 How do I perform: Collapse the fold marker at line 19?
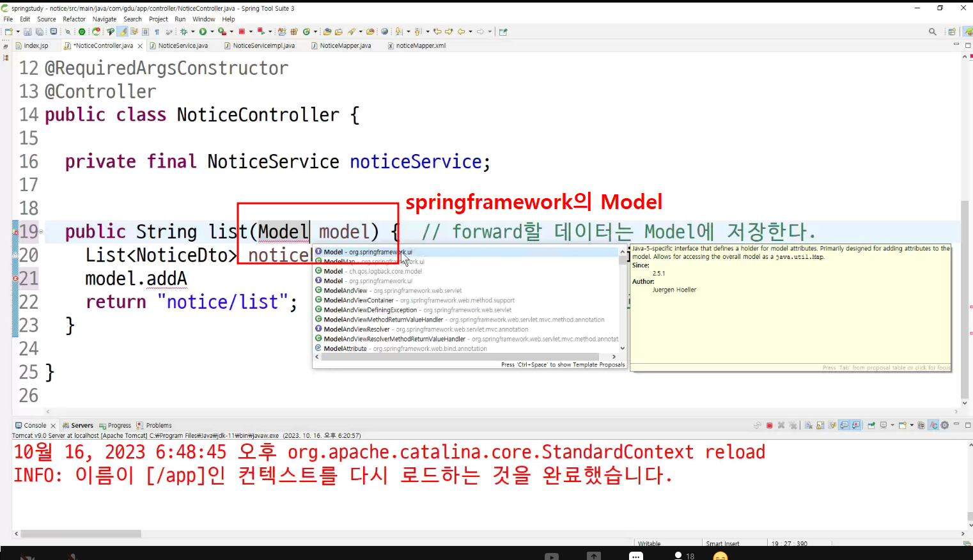click(x=42, y=231)
